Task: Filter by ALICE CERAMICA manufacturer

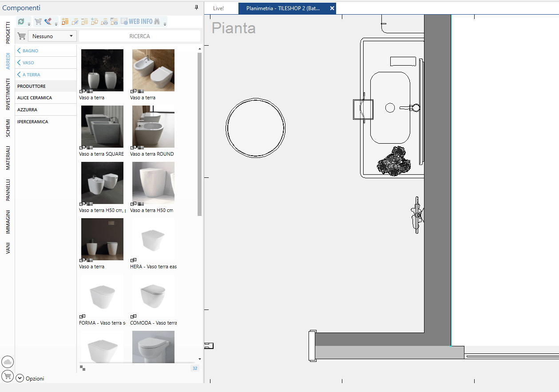Action: point(46,98)
